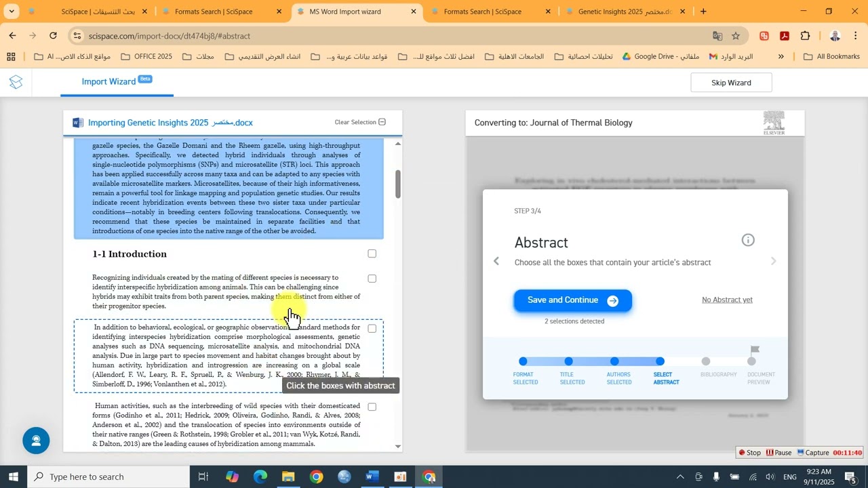This screenshot has width=868, height=488.
Task: Go to previous wizard step arrow
Action: click(x=496, y=261)
